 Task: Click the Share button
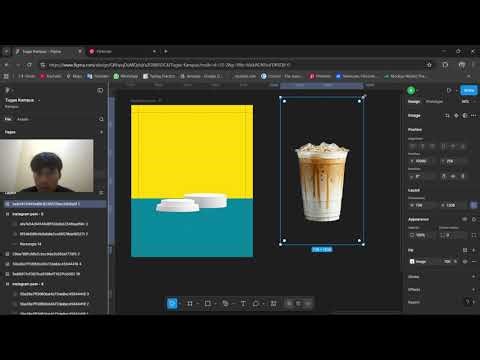click(469, 90)
